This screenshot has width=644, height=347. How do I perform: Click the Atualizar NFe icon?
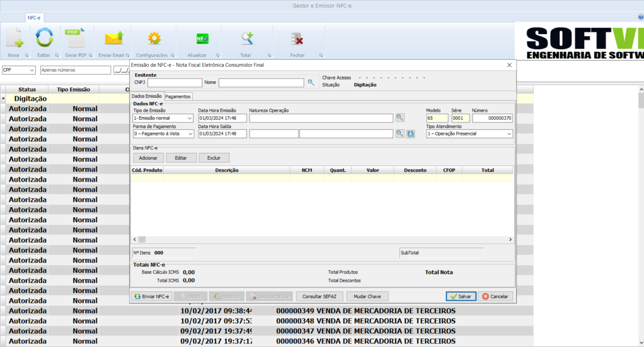pos(202,39)
